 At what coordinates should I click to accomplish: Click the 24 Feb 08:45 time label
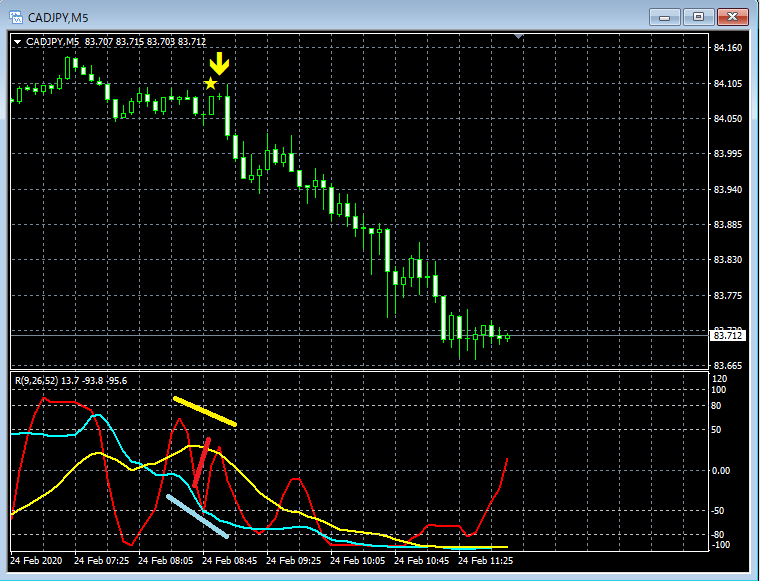tap(229, 561)
